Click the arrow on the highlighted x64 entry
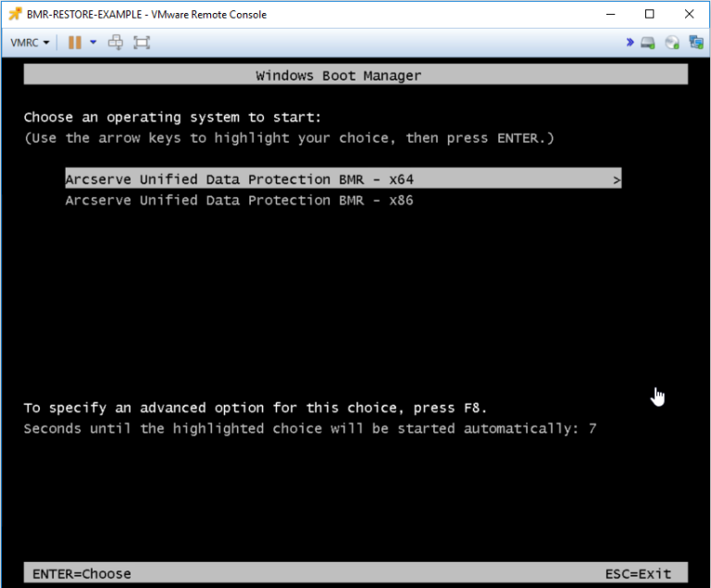The width and height of the screenshot is (711, 588). pos(617,181)
